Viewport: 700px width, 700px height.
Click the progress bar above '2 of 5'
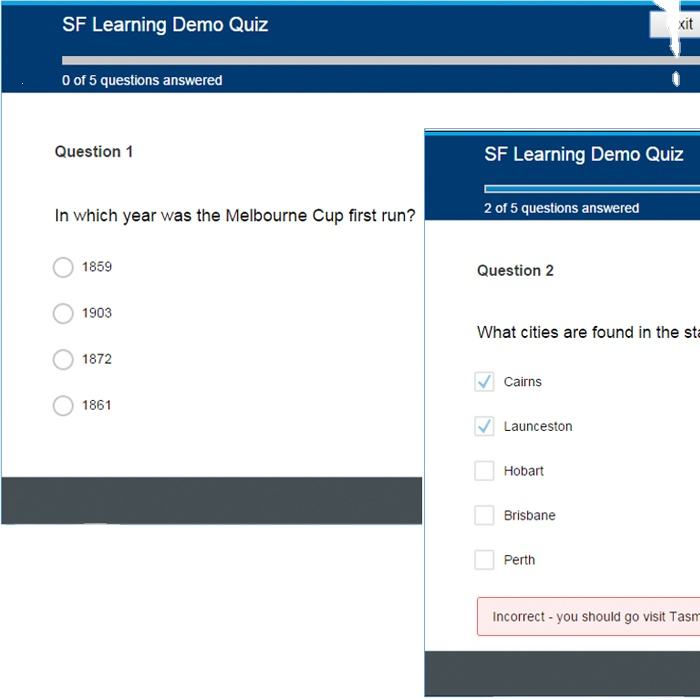pyautogui.click(x=592, y=188)
